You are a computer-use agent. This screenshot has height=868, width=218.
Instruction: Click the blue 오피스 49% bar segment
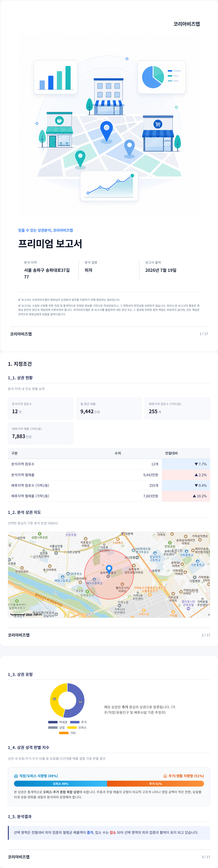[60, 784]
